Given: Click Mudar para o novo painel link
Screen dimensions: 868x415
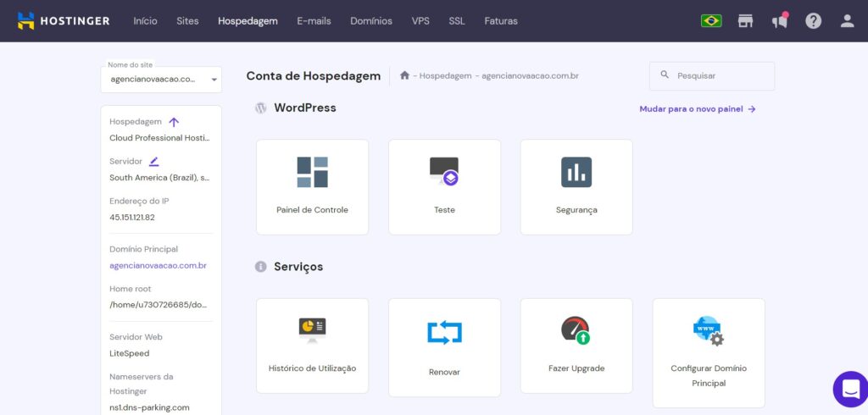Looking at the screenshot, I should pos(697,109).
